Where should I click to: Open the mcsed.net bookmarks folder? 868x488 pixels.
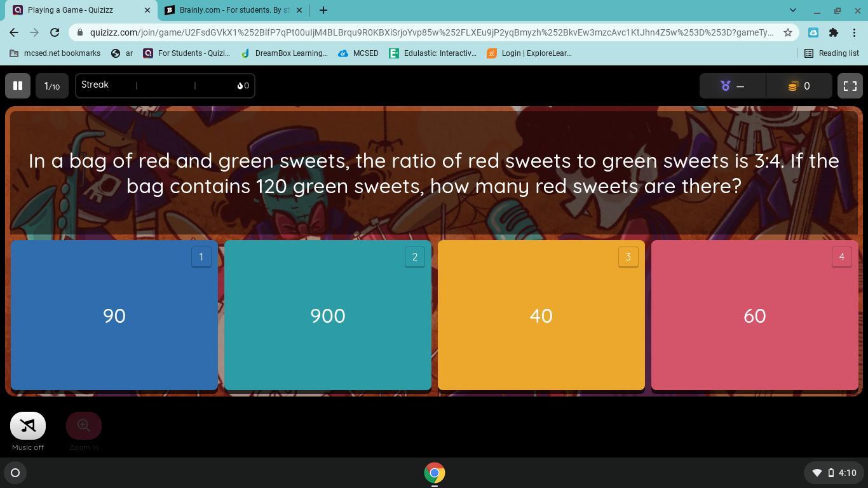55,53
